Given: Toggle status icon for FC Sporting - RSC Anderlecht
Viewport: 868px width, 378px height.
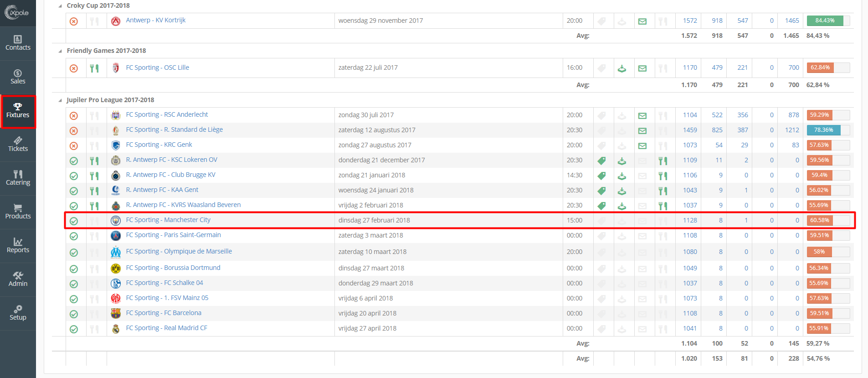Looking at the screenshot, I should 74,116.
